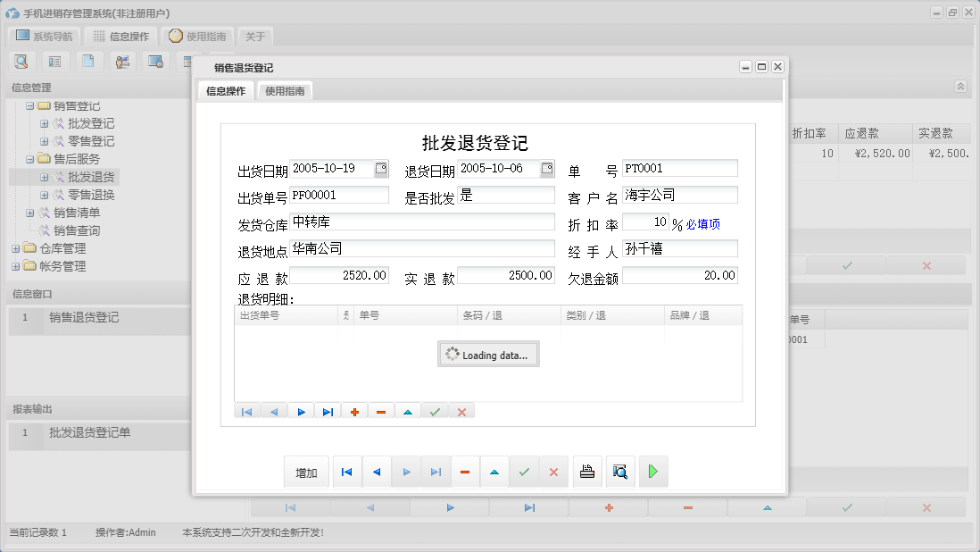The height and width of the screenshot is (552, 980).
Task: Select the magnifier search icon in main toolbar
Action: (21, 61)
